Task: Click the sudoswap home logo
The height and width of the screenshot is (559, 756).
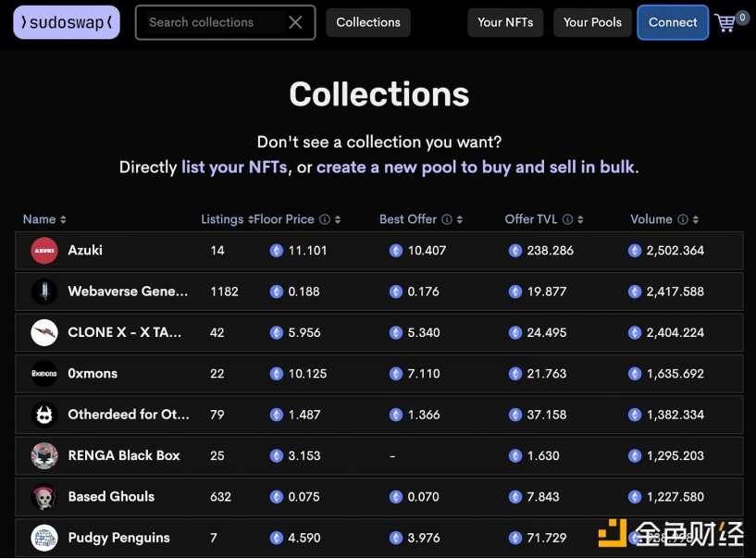Action: [x=67, y=22]
